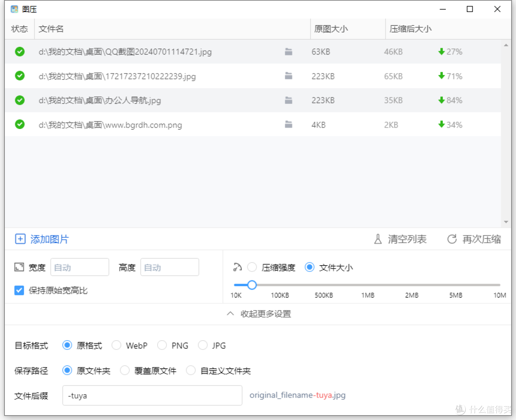Click 添加图片 plus icon
Viewport: 516px width, 420px height.
click(x=20, y=239)
